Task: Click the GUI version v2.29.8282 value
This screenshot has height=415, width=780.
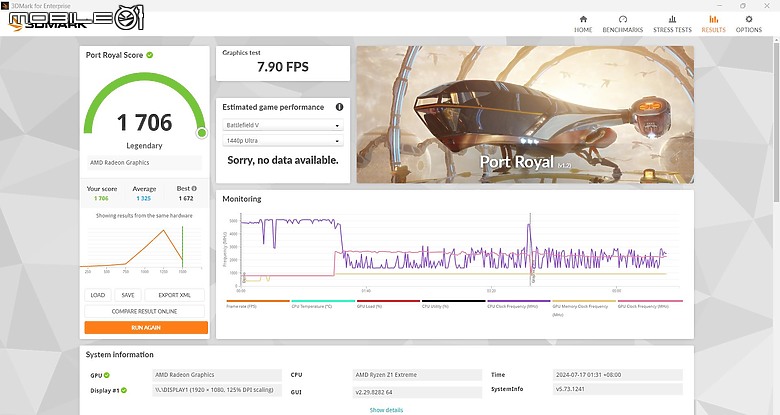Action: coord(417,392)
